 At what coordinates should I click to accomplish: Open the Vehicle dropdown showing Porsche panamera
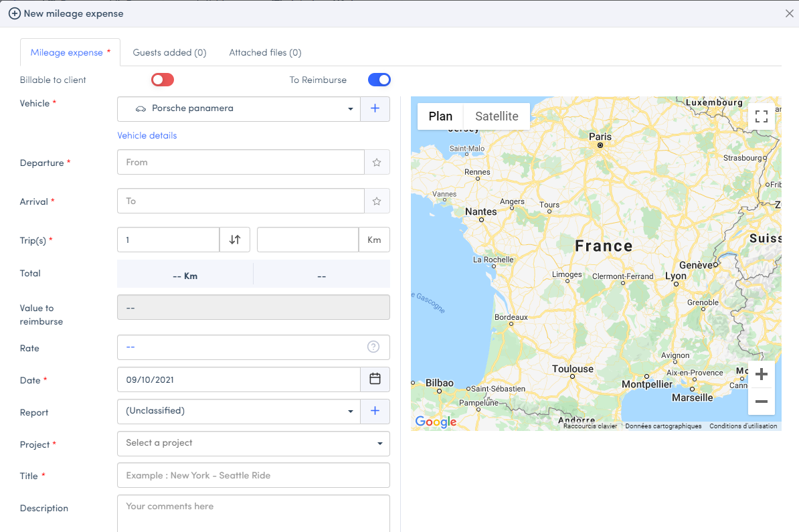239,109
